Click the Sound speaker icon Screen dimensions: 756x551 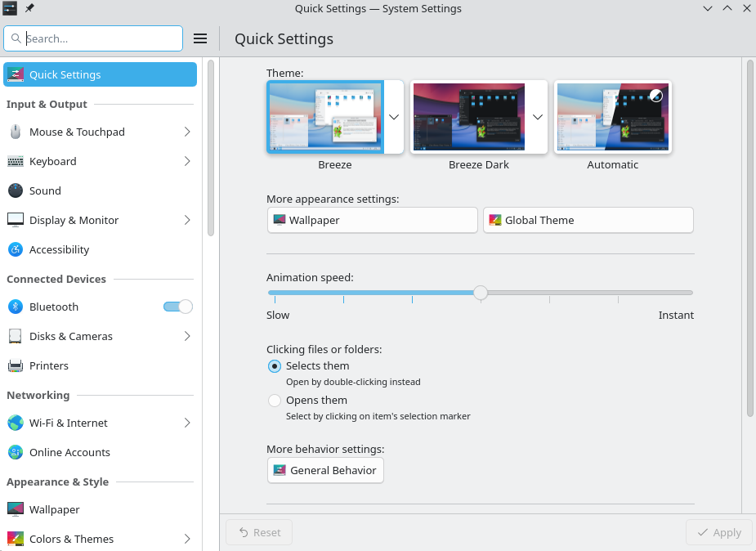(16, 190)
